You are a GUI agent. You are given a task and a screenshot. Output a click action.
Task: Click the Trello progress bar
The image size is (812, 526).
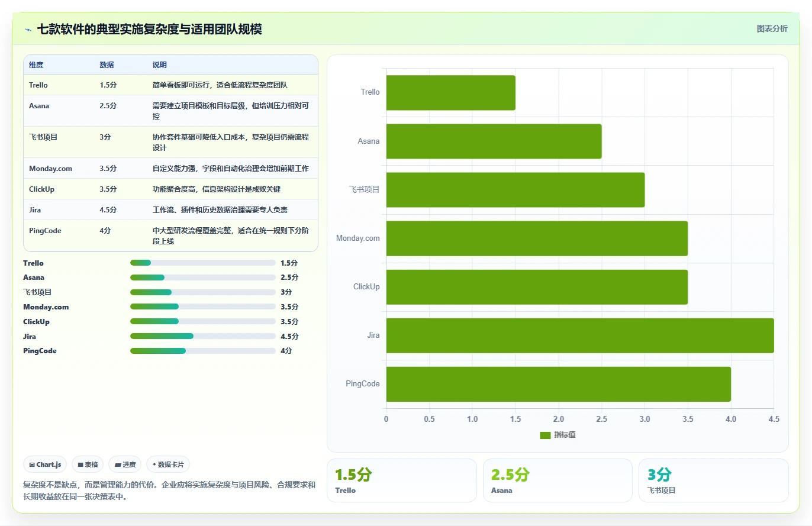pyautogui.click(x=203, y=263)
